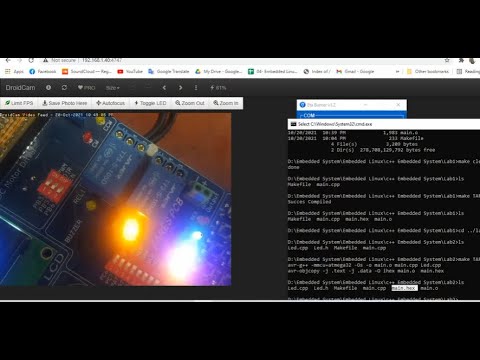Open the Reading list button
This screenshot has width=480, height=360.
(x=468, y=72)
